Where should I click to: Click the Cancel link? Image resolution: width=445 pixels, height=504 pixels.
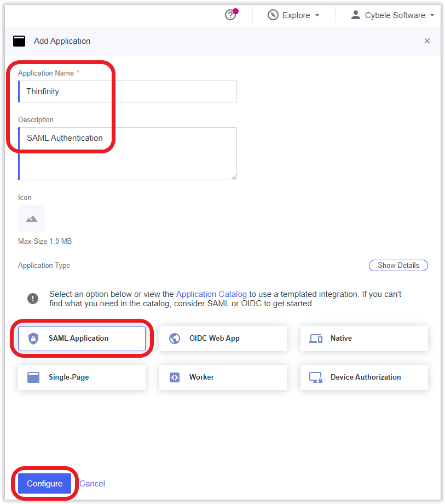click(x=92, y=483)
